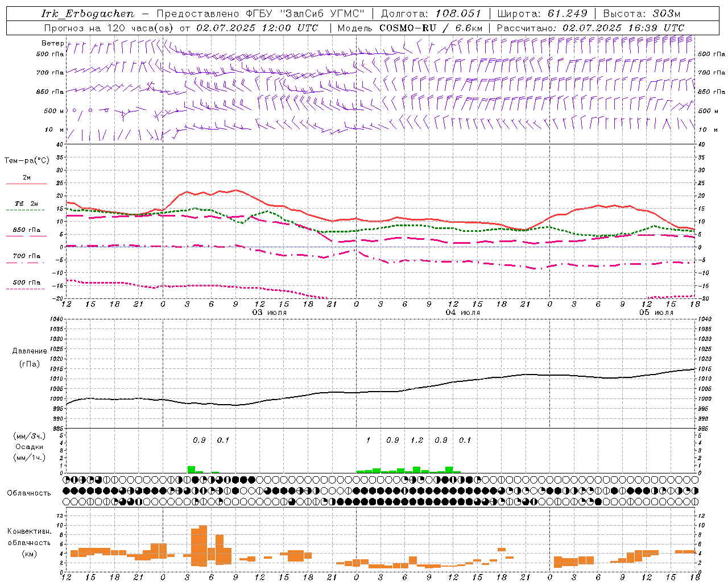Click the longitude value "Долгота: 108.051"
The image size is (728, 582).
tap(431, 14)
